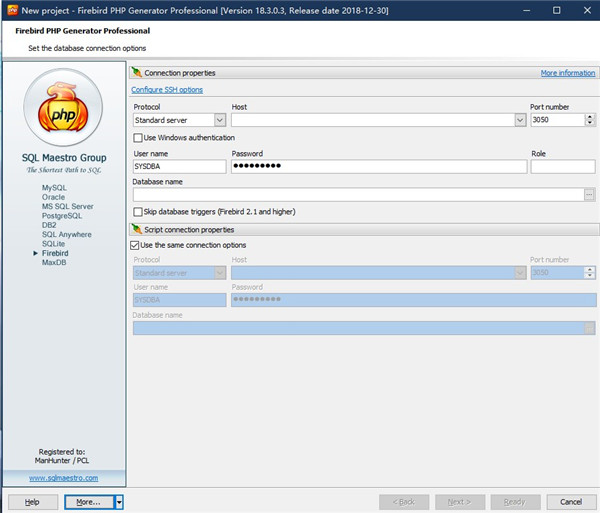Enable Use Windows authentication checkbox
Image resolution: width=600 pixels, height=513 pixels.
(x=138, y=138)
